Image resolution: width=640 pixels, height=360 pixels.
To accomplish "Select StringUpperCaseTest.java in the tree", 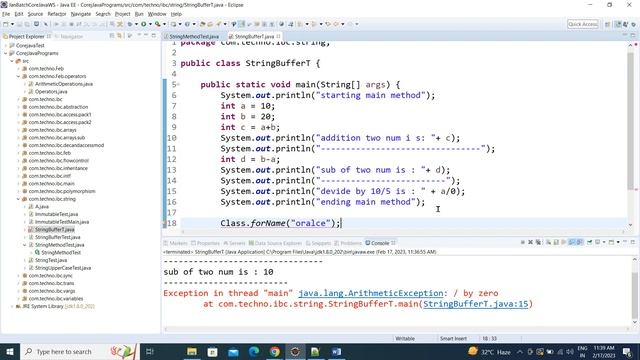I will (63, 268).
